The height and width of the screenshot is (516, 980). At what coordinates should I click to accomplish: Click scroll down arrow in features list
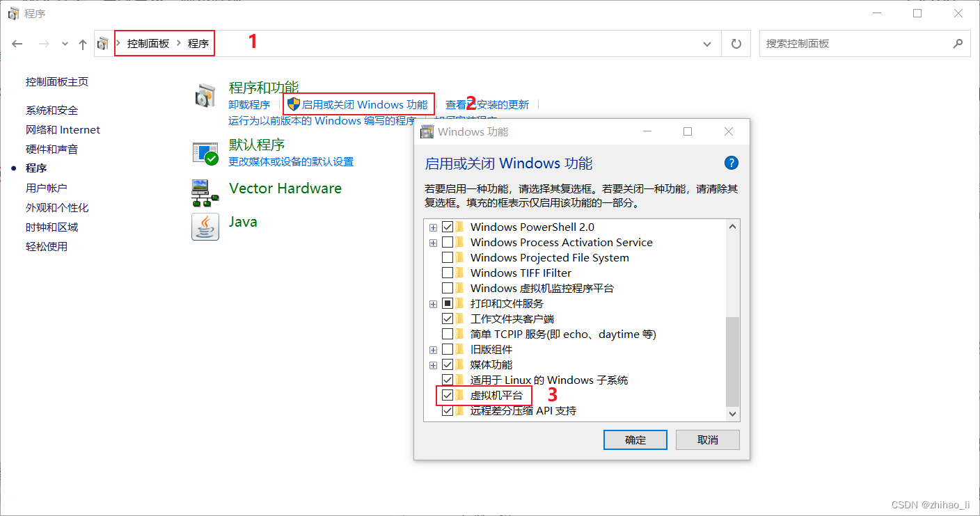point(732,414)
